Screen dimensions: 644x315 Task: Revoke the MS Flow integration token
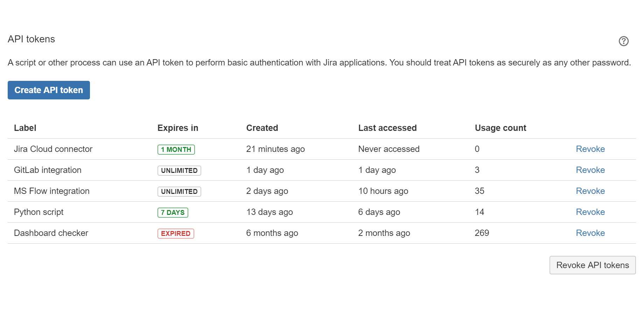tap(590, 191)
